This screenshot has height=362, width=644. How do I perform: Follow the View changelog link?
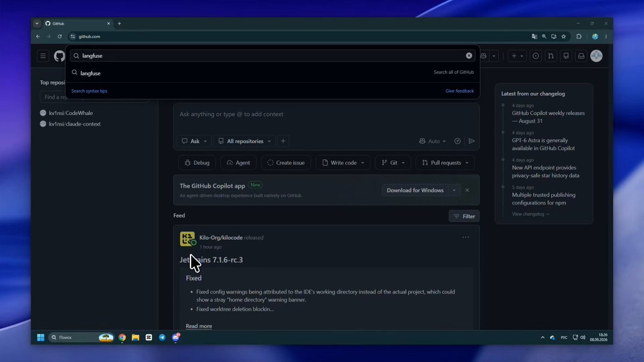pyautogui.click(x=531, y=214)
